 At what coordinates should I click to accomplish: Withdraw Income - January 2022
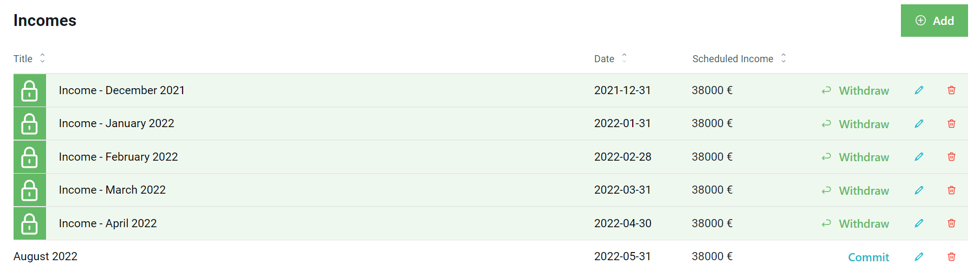click(x=855, y=124)
